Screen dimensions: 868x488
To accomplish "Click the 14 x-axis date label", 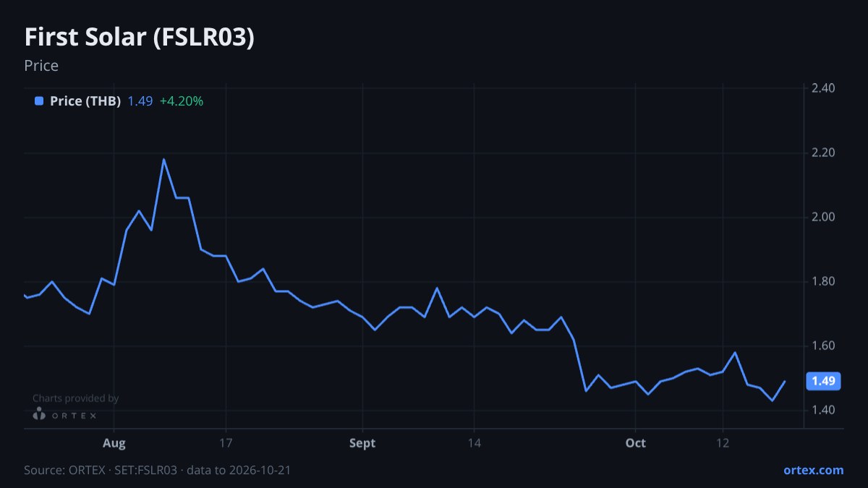I will click(474, 443).
